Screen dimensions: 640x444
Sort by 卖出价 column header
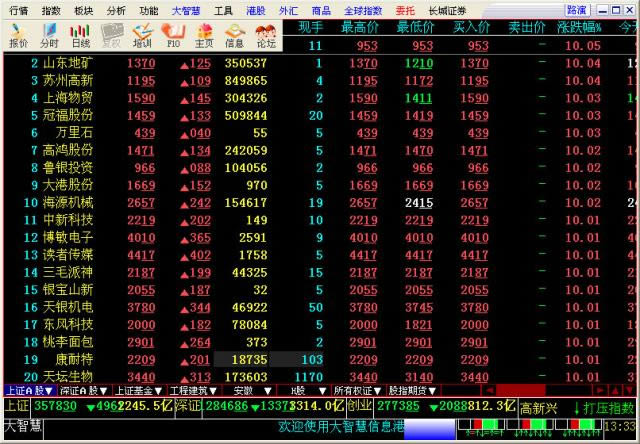click(x=527, y=28)
